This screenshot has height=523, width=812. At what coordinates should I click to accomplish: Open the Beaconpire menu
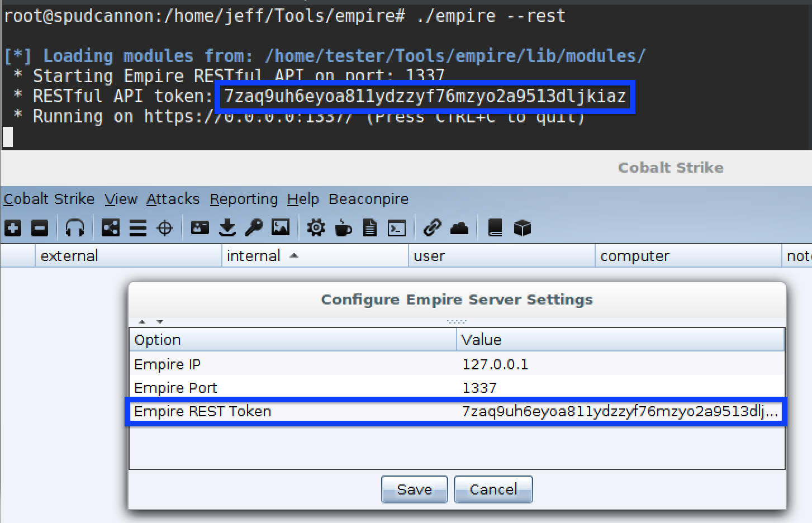(368, 199)
